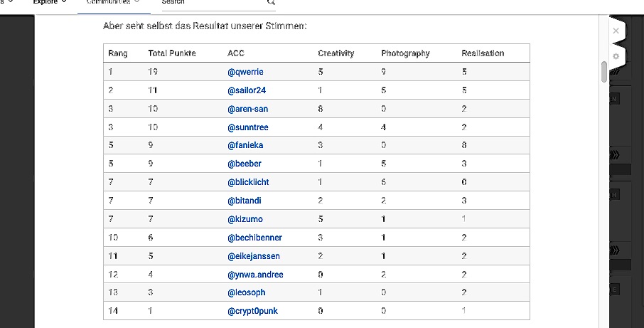Open the Communities dropdown

113,2
